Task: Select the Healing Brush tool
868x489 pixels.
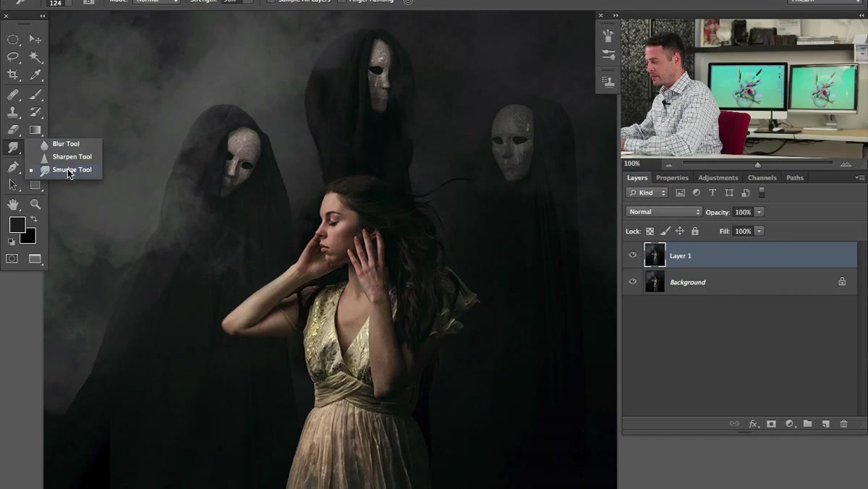Action: pyautogui.click(x=13, y=95)
